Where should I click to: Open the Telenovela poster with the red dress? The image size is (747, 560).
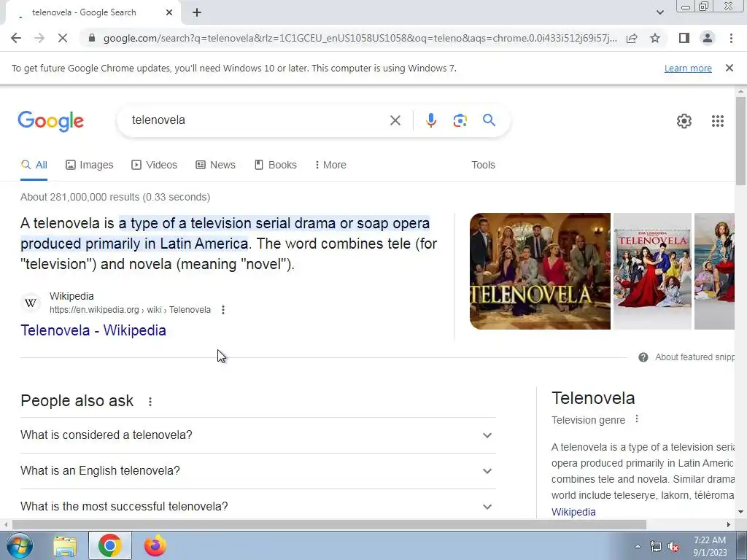coord(652,271)
